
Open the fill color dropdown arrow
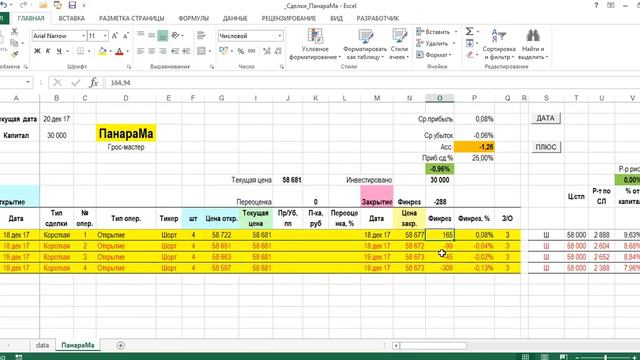pyautogui.click(x=110, y=51)
